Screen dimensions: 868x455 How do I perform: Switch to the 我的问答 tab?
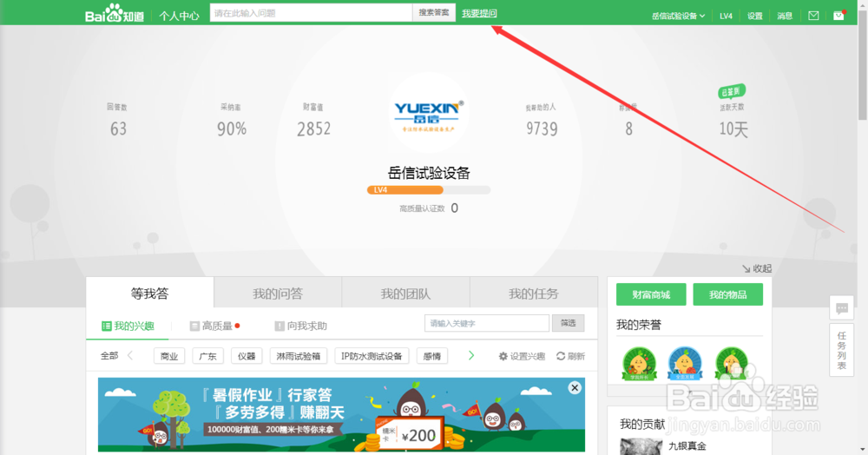(x=278, y=293)
